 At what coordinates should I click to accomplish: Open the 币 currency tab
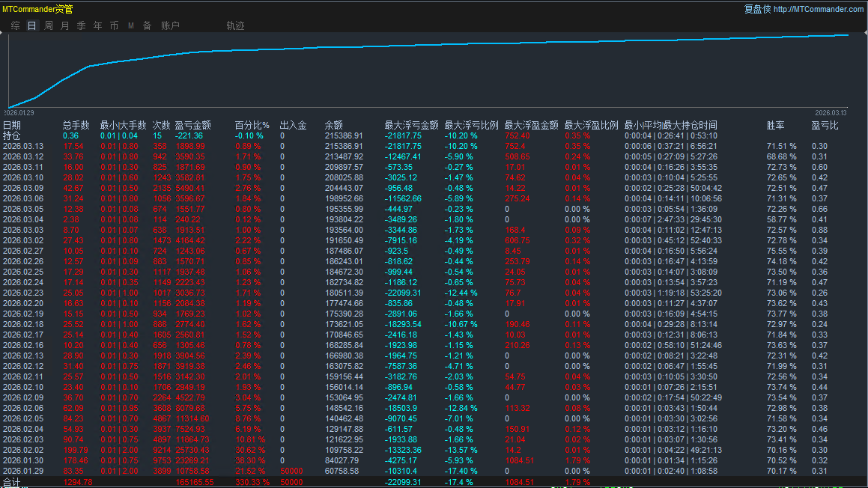114,25
